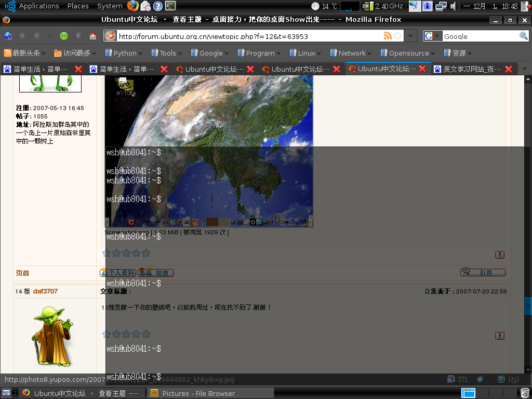Click the vertical scrollbar thumb

point(528,306)
